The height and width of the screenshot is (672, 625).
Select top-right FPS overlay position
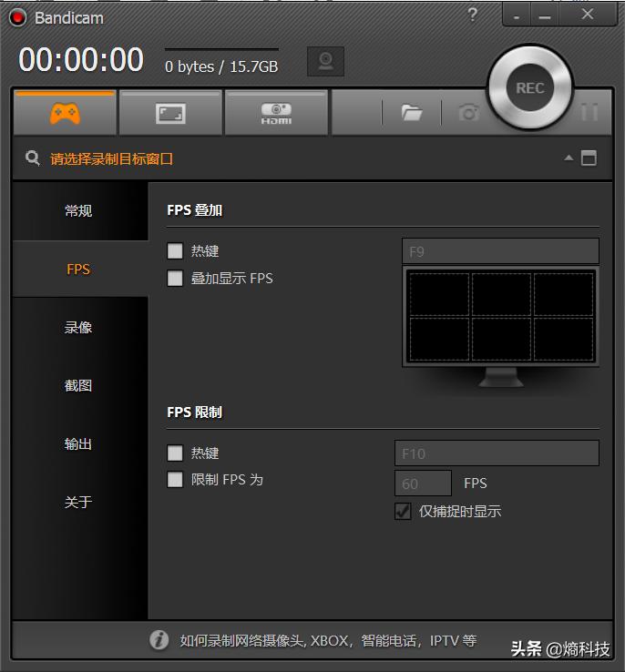(563, 294)
